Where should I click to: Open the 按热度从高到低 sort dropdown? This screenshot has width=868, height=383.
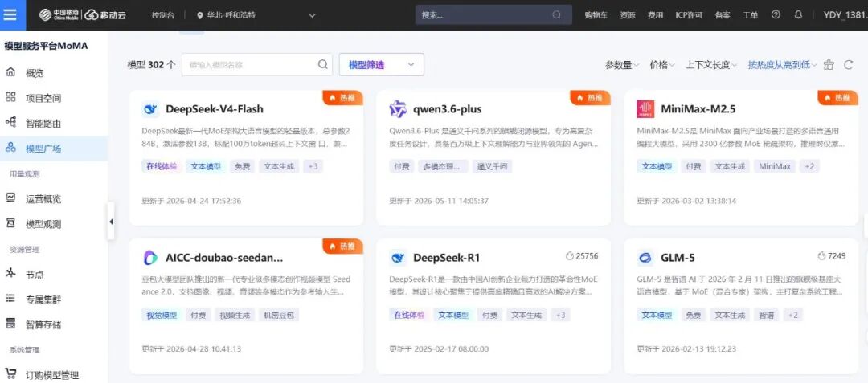[782, 65]
